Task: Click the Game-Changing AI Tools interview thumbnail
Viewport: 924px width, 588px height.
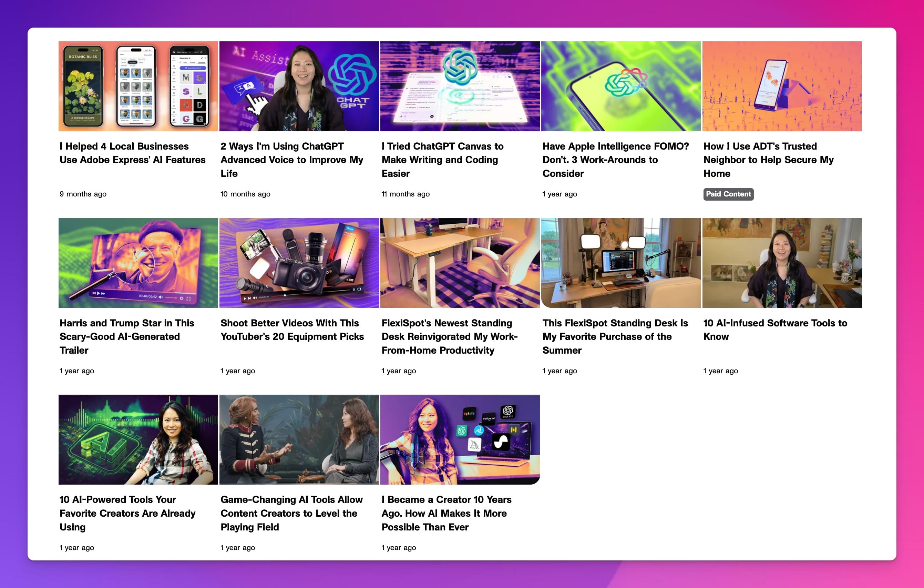Action: [299, 439]
